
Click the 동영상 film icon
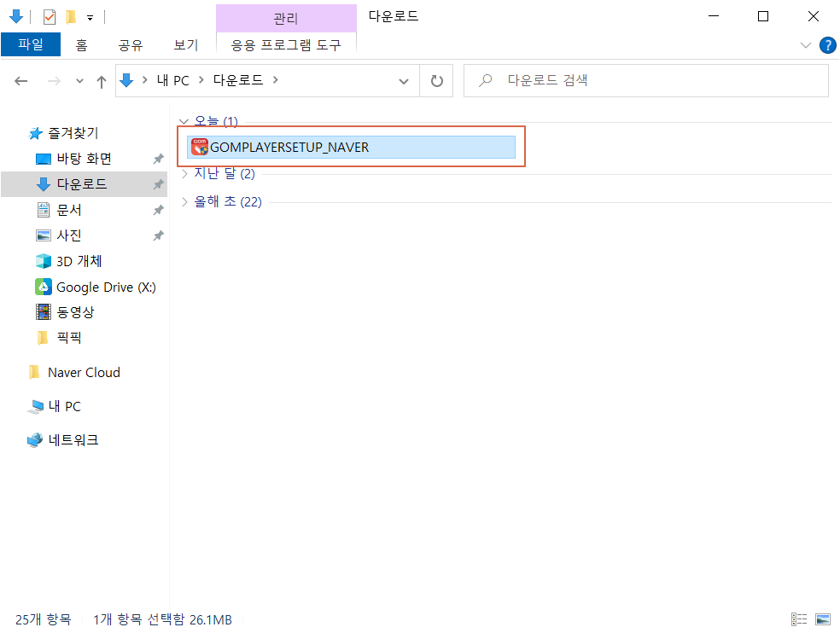click(x=44, y=311)
